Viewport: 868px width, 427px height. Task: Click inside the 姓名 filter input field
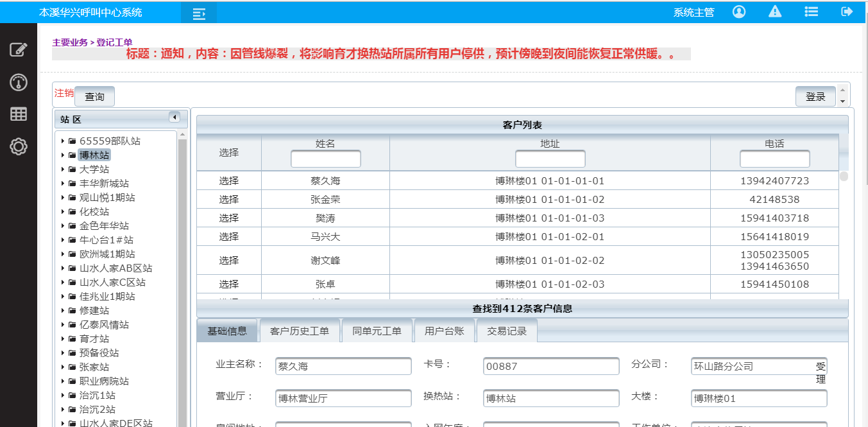click(x=327, y=158)
